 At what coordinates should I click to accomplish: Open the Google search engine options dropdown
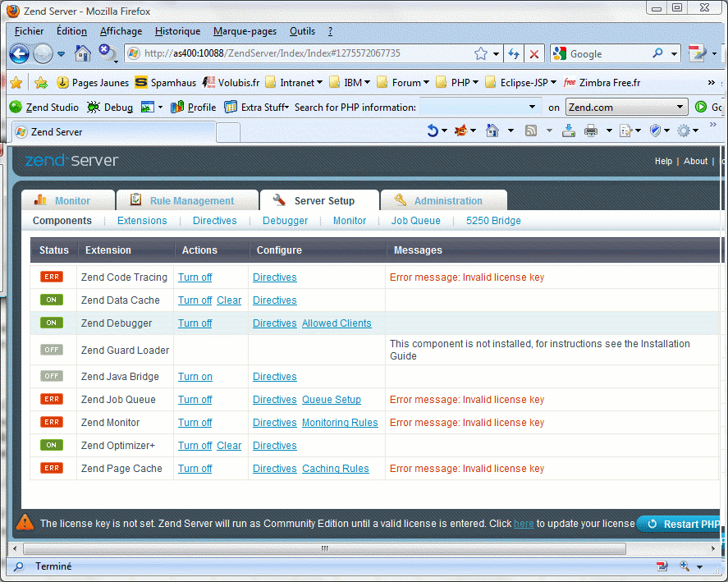(674, 54)
